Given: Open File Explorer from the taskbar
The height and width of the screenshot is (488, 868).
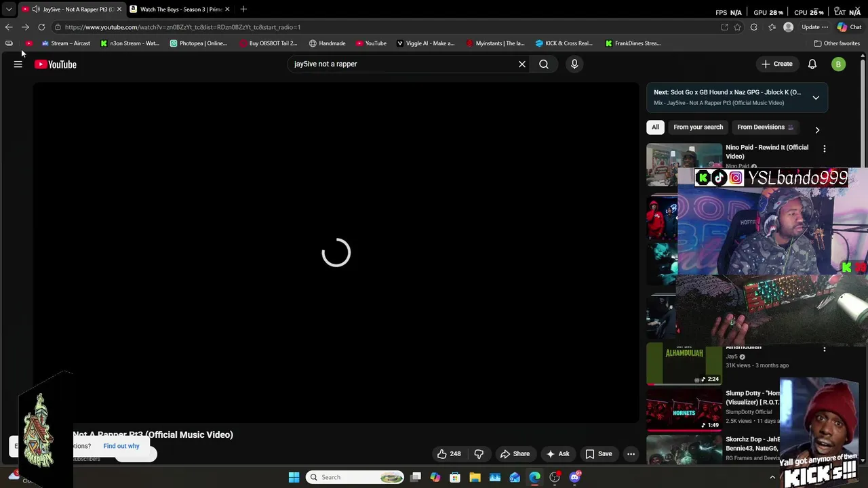Looking at the screenshot, I should coord(475,477).
